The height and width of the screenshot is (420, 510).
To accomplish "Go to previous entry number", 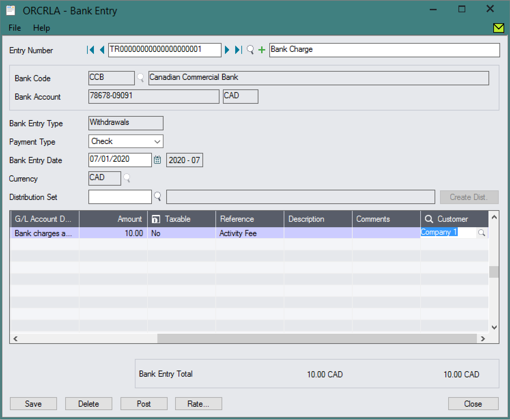I will coord(102,50).
